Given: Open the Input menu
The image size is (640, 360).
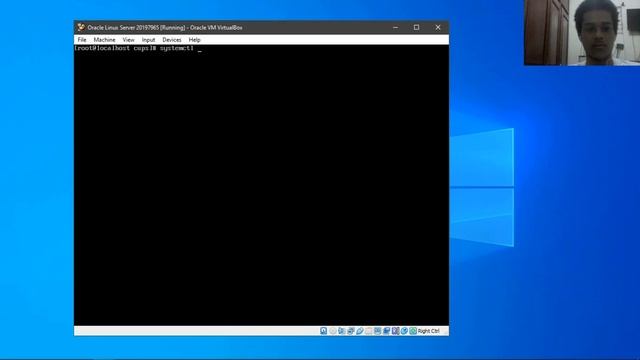Looking at the screenshot, I should pos(148,40).
